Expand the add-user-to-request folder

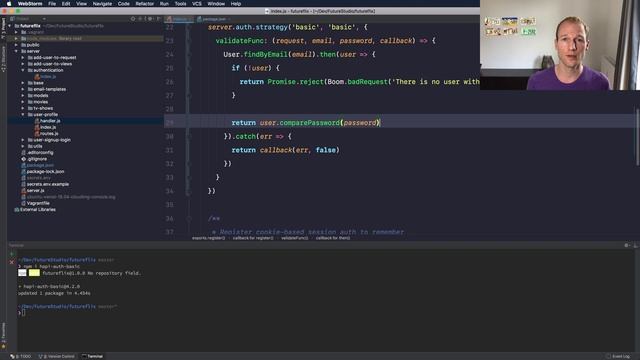[23, 58]
